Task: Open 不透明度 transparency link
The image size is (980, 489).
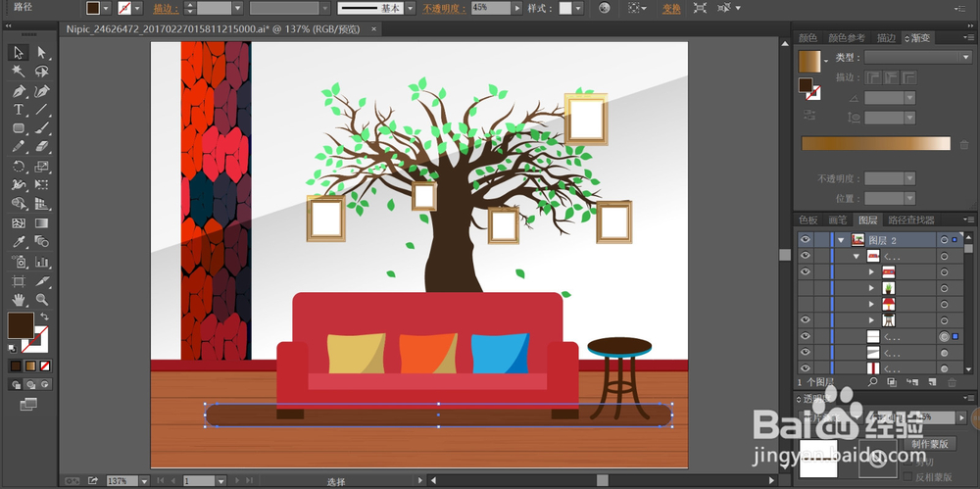Action: click(x=444, y=8)
